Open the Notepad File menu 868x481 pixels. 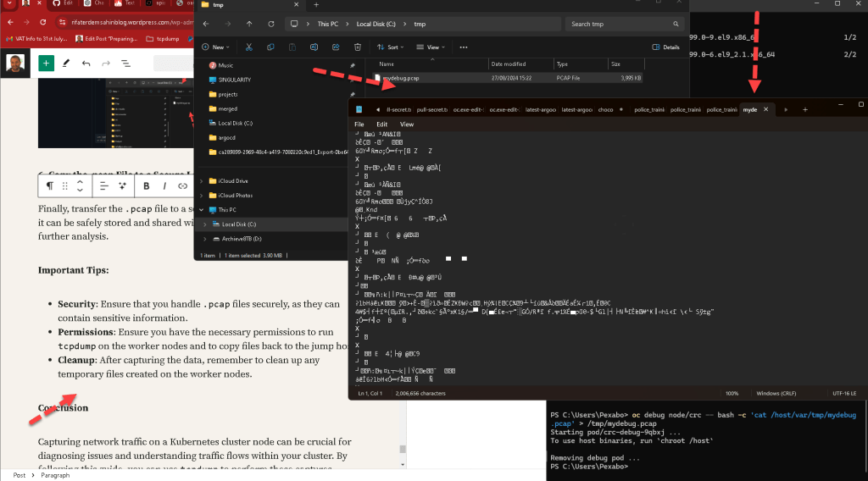(359, 124)
